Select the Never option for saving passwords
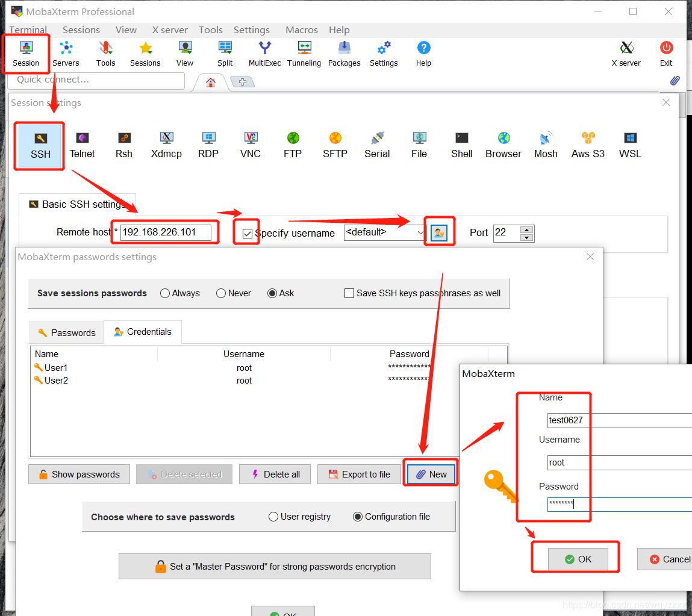 [x=222, y=293]
